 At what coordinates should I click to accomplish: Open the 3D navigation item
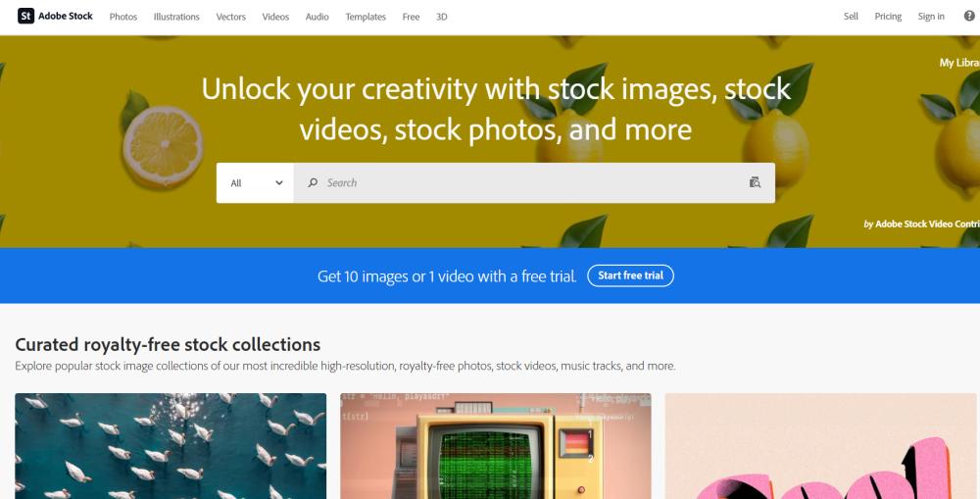(442, 17)
